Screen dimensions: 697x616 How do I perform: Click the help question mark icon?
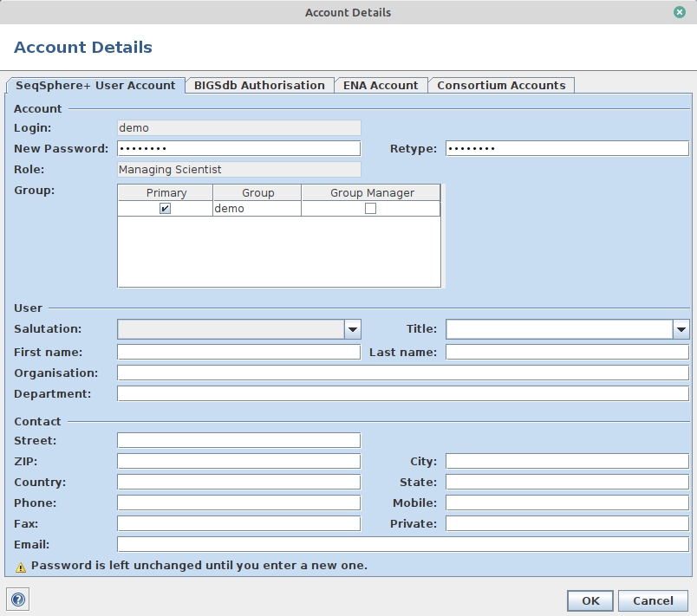(17, 600)
